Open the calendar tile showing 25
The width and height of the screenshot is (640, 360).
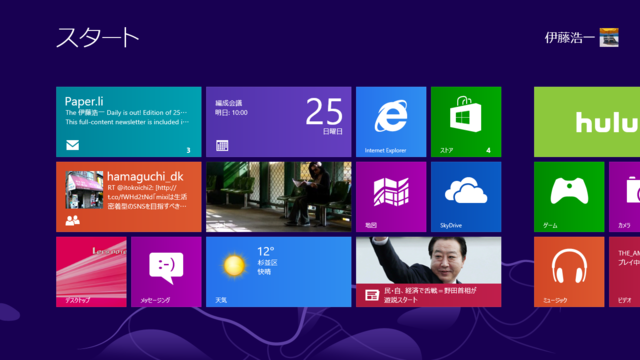(278, 122)
